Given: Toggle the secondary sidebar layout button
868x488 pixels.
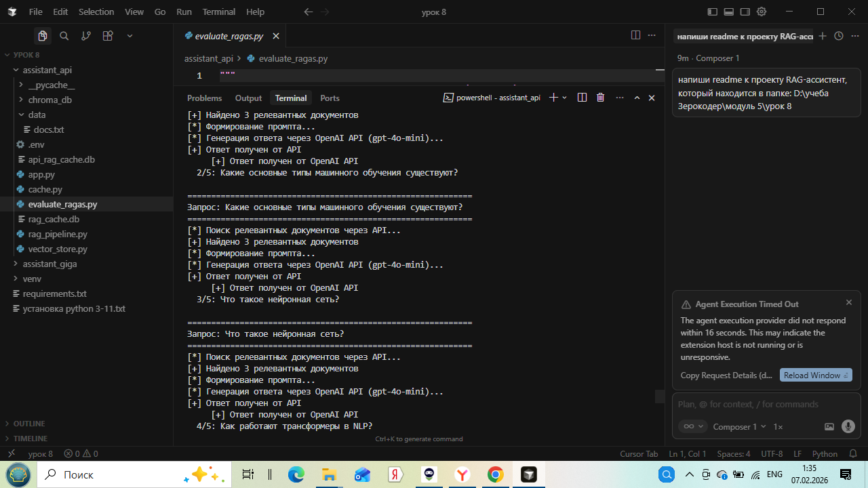Looking at the screenshot, I should point(745,12).
